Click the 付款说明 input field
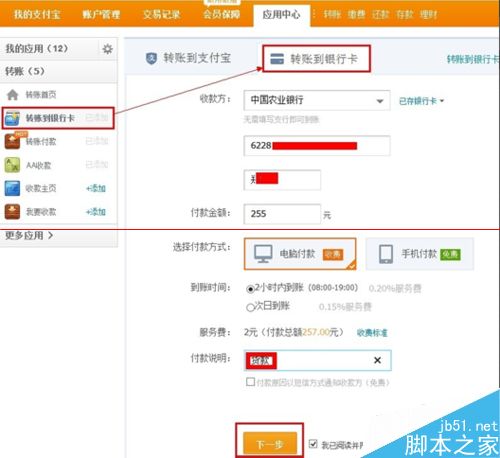This screenshot has height=458, width=500. (x=317, y=360)
